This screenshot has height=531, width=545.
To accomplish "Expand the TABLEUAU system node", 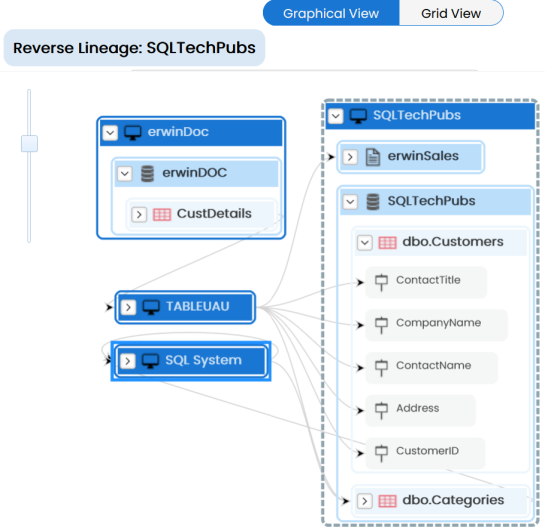I will pyautogui.click(x=128, y=307).
